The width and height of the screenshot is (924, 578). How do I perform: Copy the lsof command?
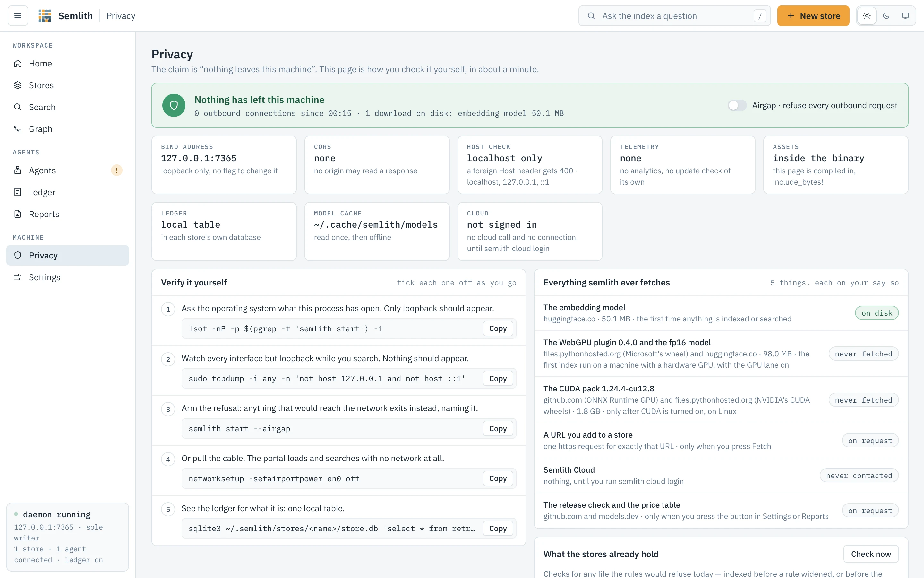pos(498,328)
